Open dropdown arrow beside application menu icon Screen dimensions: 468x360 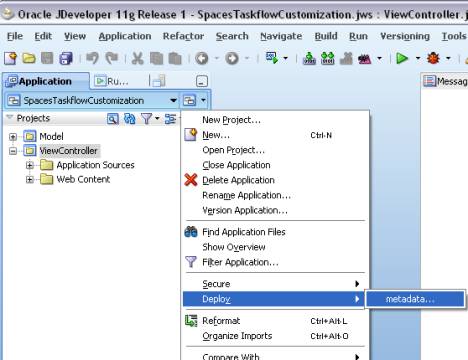point(203,100)
